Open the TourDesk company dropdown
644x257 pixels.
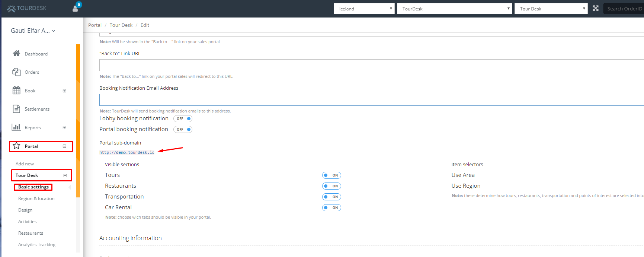pyautogui.click(x=455, y=9)
